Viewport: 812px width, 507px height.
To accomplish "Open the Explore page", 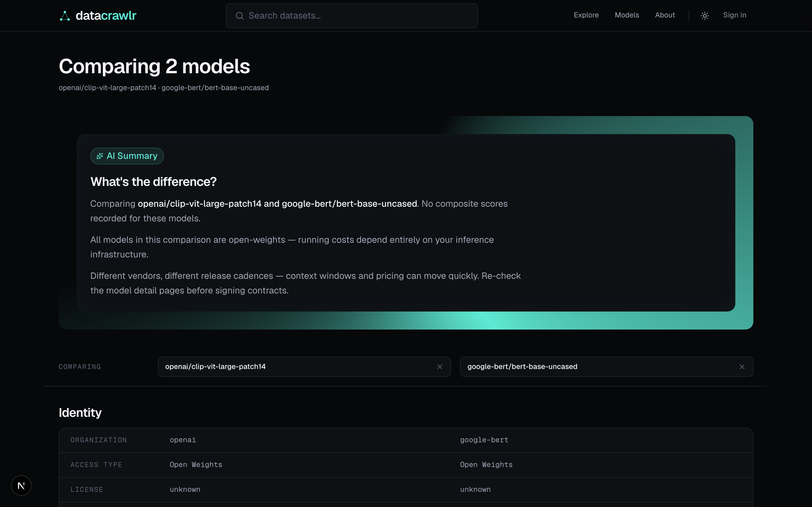I will click(586, 15).
